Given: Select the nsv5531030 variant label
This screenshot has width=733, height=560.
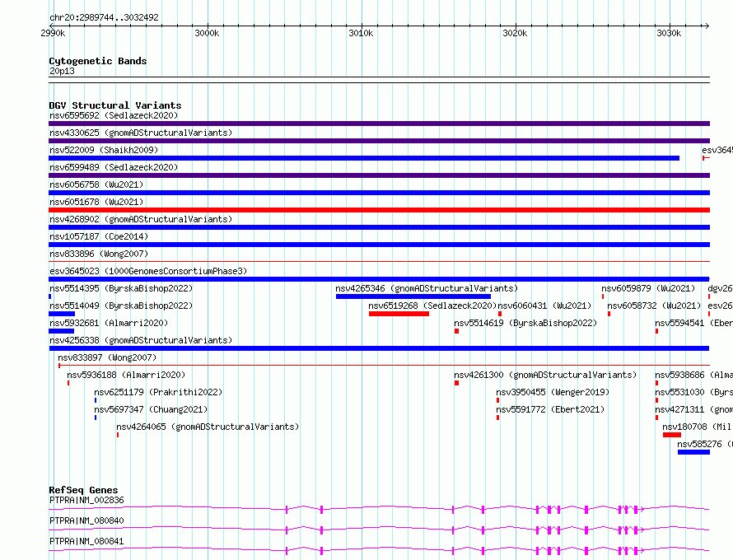Looking at the screenshot, I should point(693,392).
